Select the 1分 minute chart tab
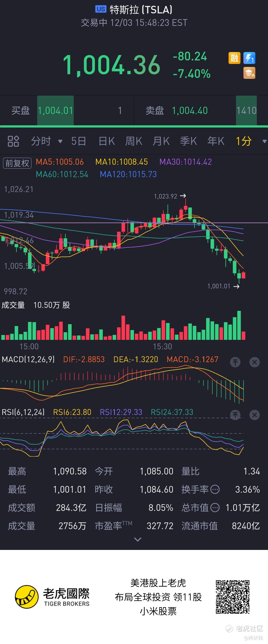Image resolution: width=268 pixels, height=644 pixels. (243, 141)
